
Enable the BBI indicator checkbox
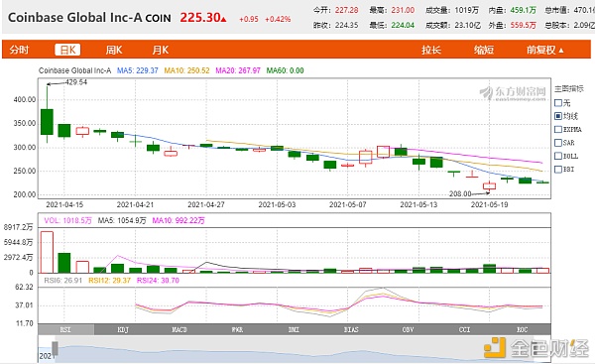coord(557,169)
